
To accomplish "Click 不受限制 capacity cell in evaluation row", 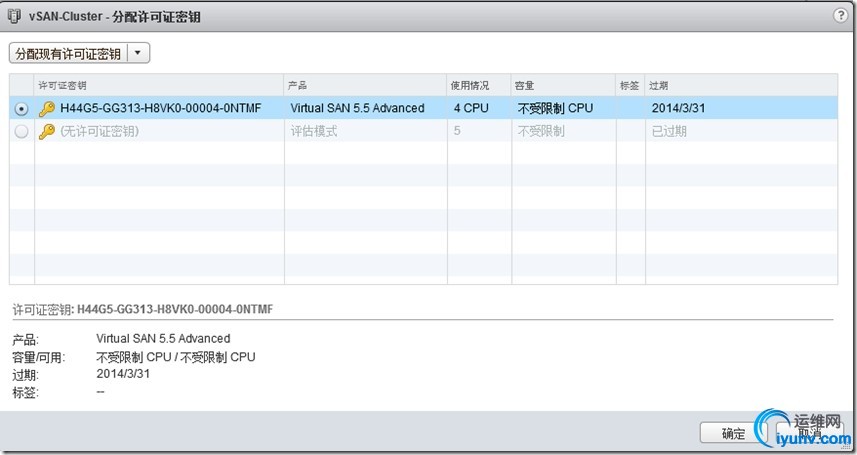I will point(541,131).
